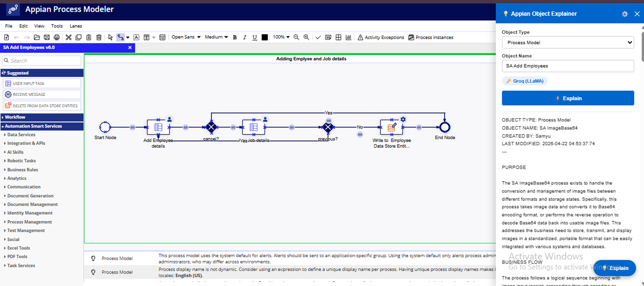
Task: Expand the AI Skills category
Action: click(x=15, y=152)
